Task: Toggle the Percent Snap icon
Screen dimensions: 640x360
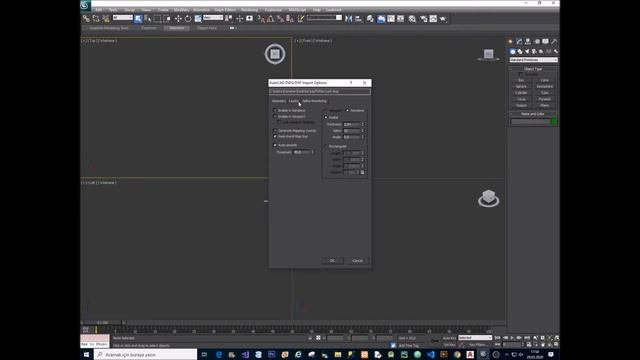Action: pos(280,19)
